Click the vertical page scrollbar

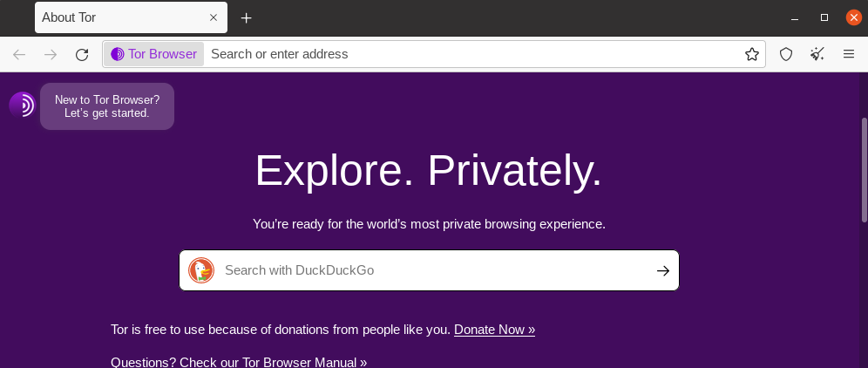coord(865,170)
